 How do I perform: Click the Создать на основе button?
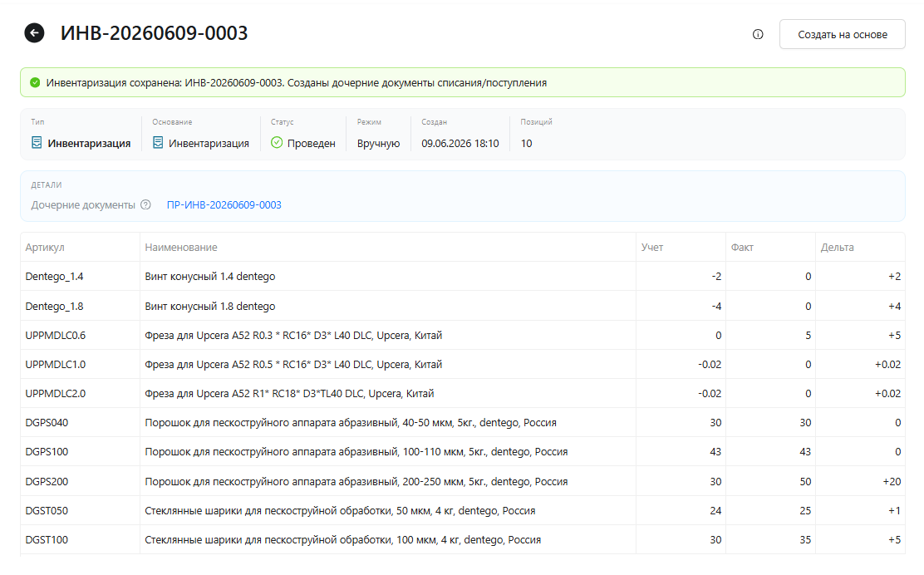pos(842,34)
